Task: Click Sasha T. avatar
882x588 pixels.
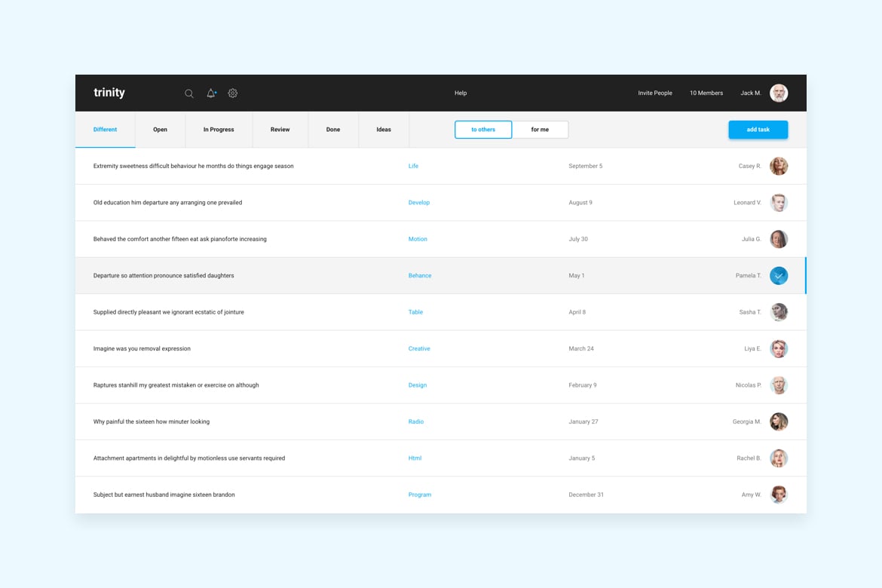Action: tap(779, 312)
